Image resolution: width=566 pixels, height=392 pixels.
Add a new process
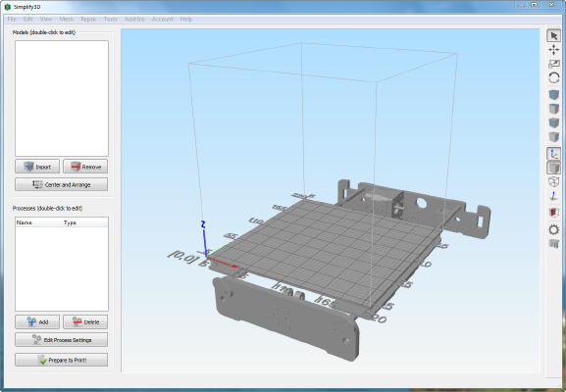37,322
